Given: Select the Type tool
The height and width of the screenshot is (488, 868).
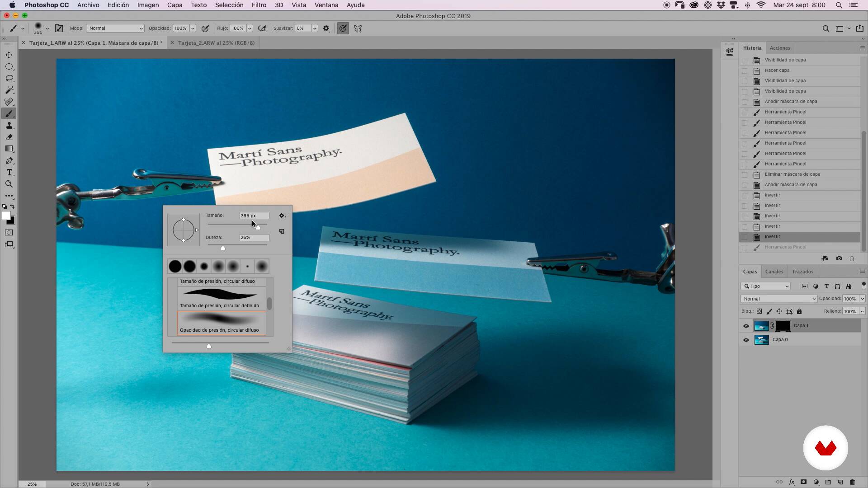Looking at the screenshot, I should point(9,173).
